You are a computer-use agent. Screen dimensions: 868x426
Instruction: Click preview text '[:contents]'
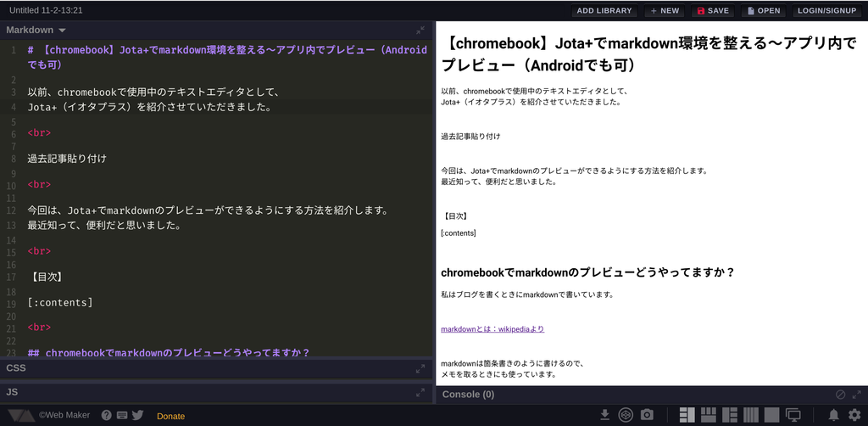pyautogui.click(x=459, y=233)
